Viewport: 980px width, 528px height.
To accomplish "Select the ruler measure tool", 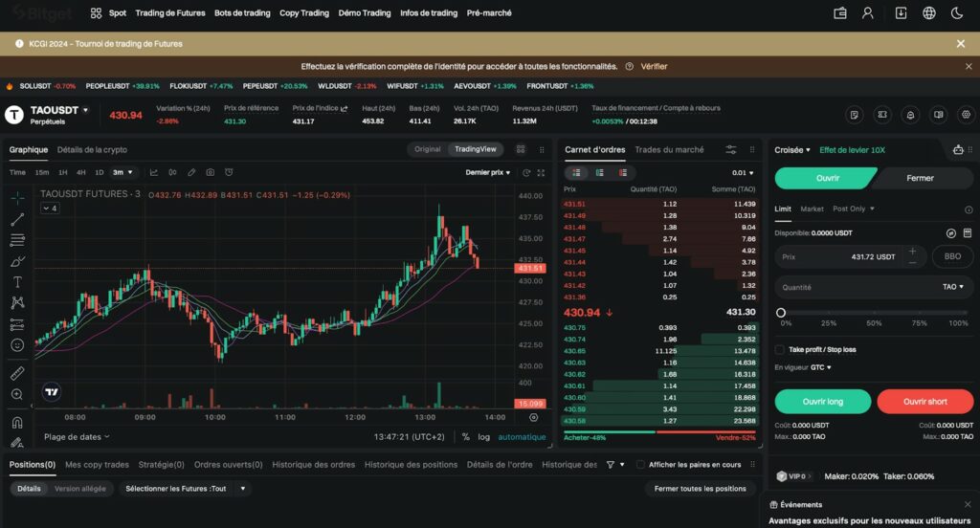I will tap(17, 373).
